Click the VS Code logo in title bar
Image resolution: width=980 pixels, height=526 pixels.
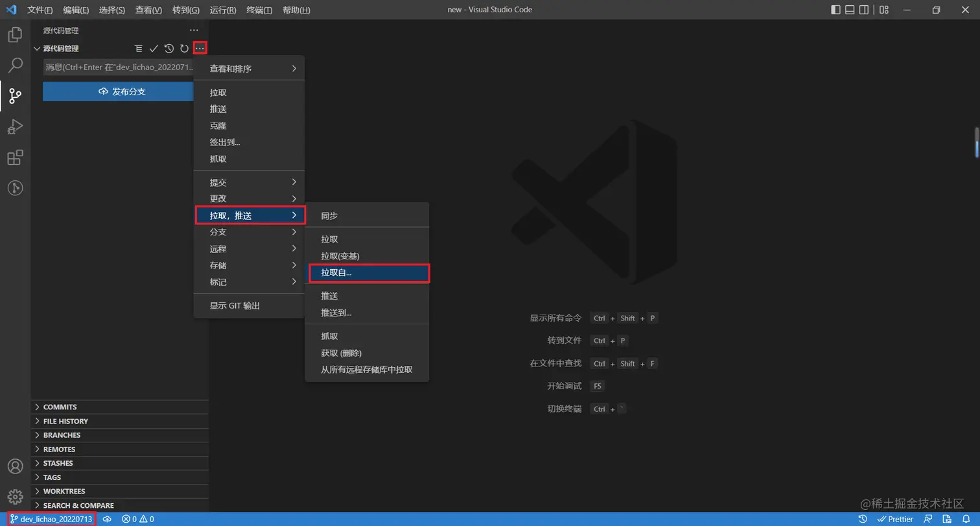pos(11,10)
